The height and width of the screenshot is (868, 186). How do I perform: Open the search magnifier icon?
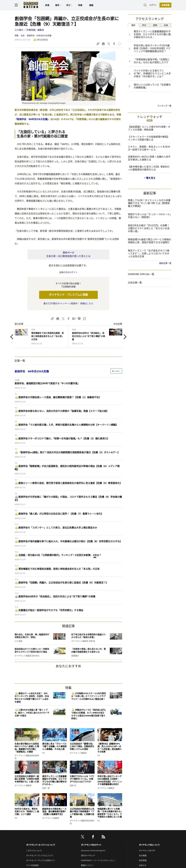coord(145,5)
